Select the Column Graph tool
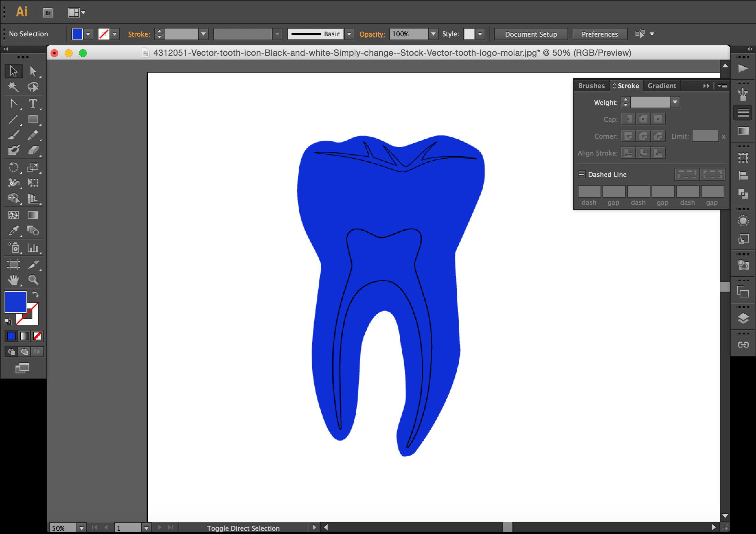 click(33, 248)
